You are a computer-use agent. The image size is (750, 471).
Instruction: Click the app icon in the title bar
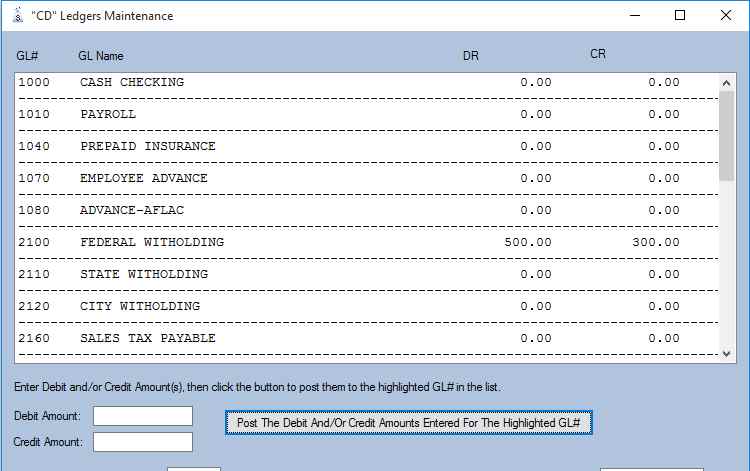18,15
